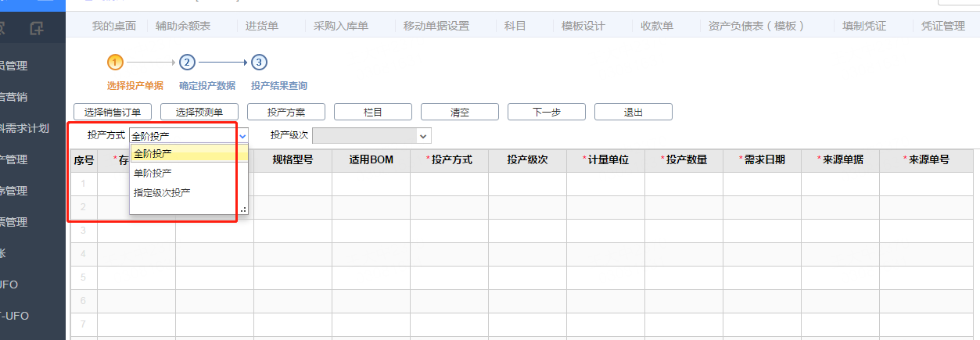The image size is (980, 340).
Task: Open the 科目 tab
Action: pos(515,26)
